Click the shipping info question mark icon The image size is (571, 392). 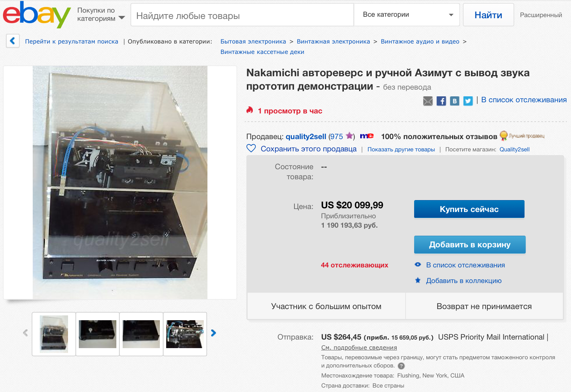point(401,366)
